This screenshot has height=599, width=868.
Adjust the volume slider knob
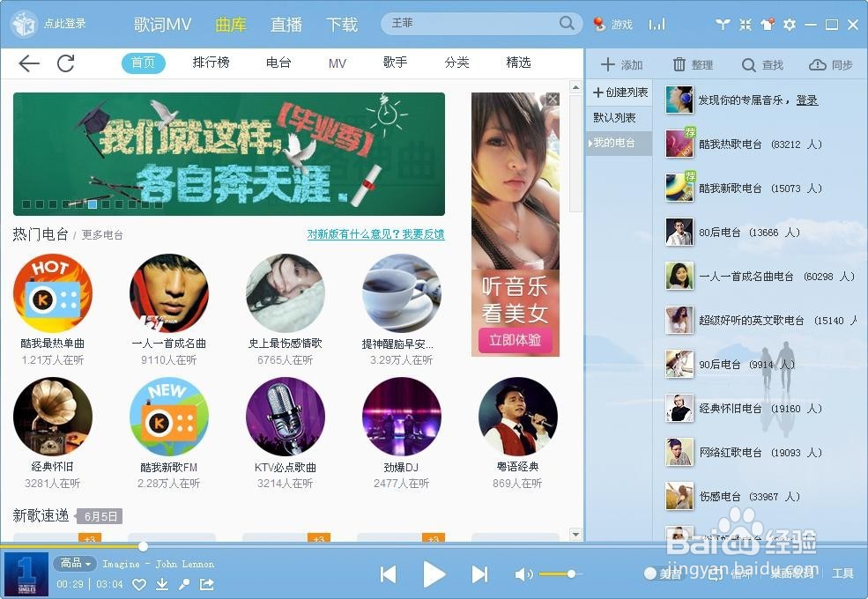pos(571,574)
